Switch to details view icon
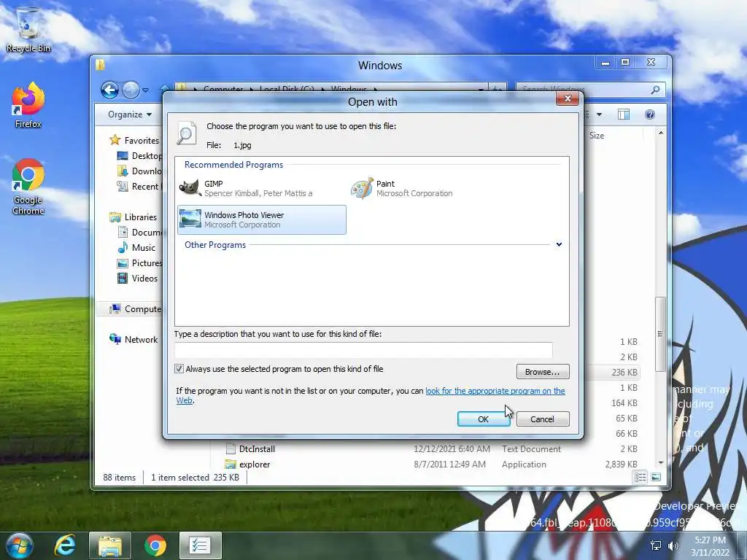 pos(640,477)
